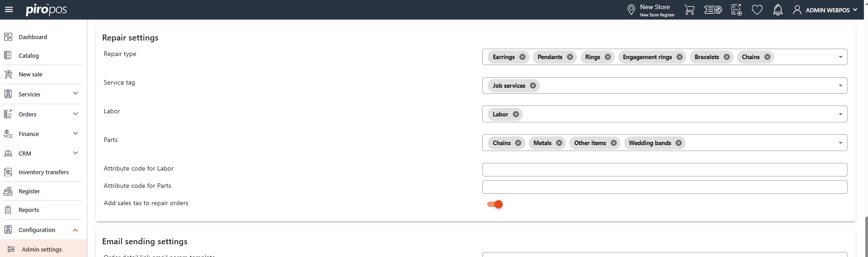Open the Dashboard page
Image resolution: width=868 pixels, height=257 pixels.
click(33, 37)
